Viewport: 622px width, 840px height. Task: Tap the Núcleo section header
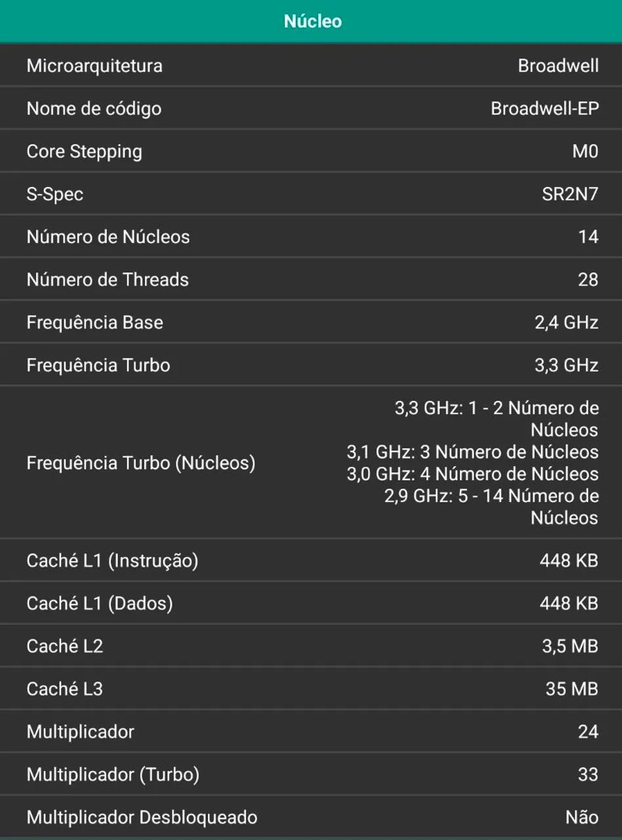coord(311,21)
